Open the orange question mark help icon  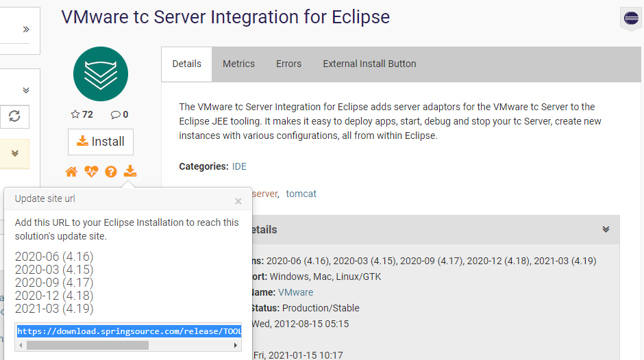(x=111, y=172)
